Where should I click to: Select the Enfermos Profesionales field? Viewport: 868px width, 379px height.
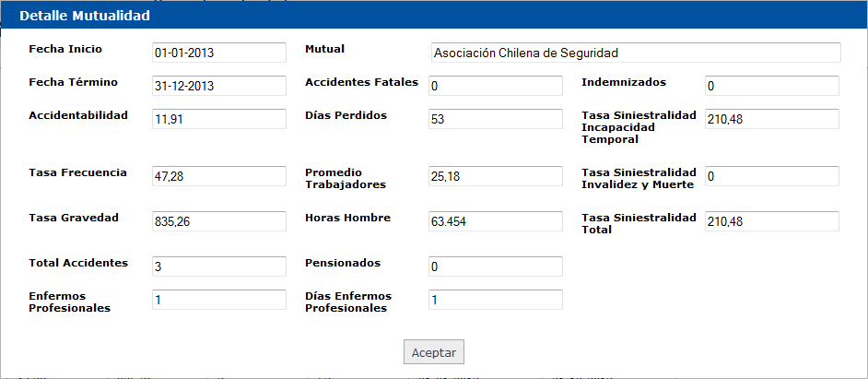[x=219, y=300]
